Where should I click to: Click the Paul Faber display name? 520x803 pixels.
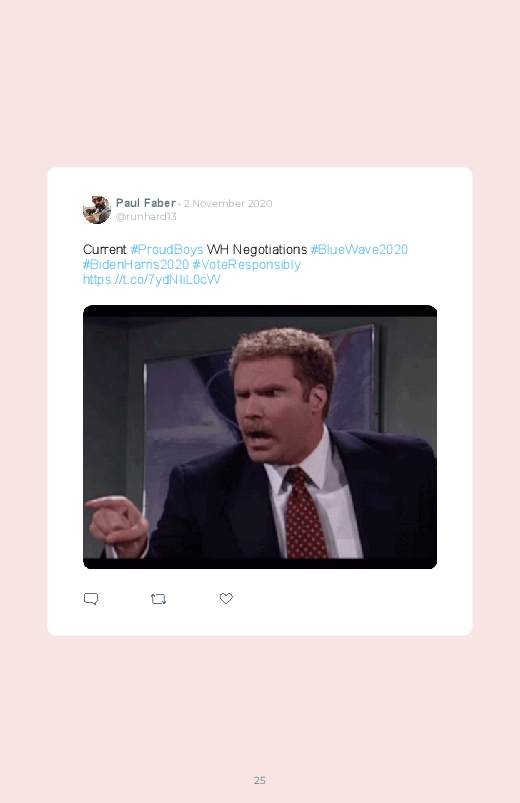coord(145,203)
